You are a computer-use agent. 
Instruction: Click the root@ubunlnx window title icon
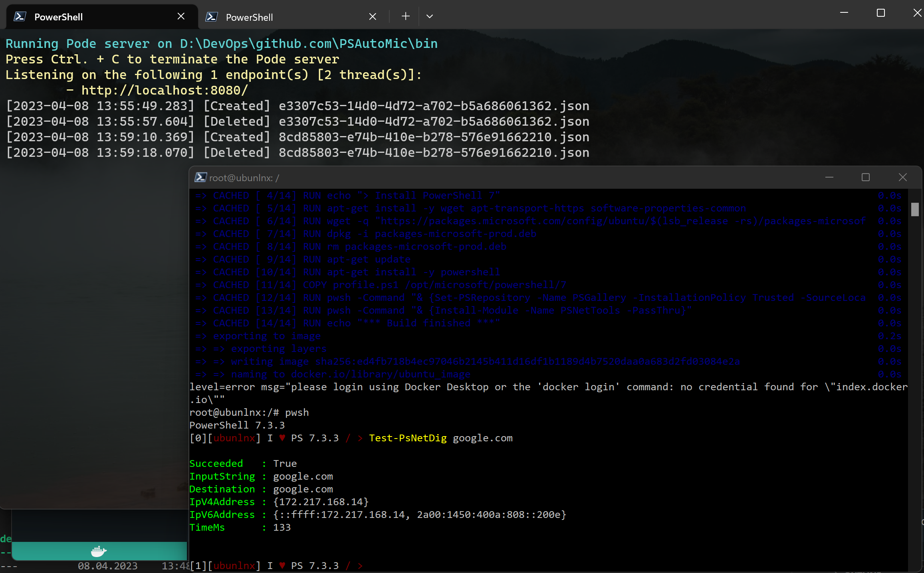point(200,178)
